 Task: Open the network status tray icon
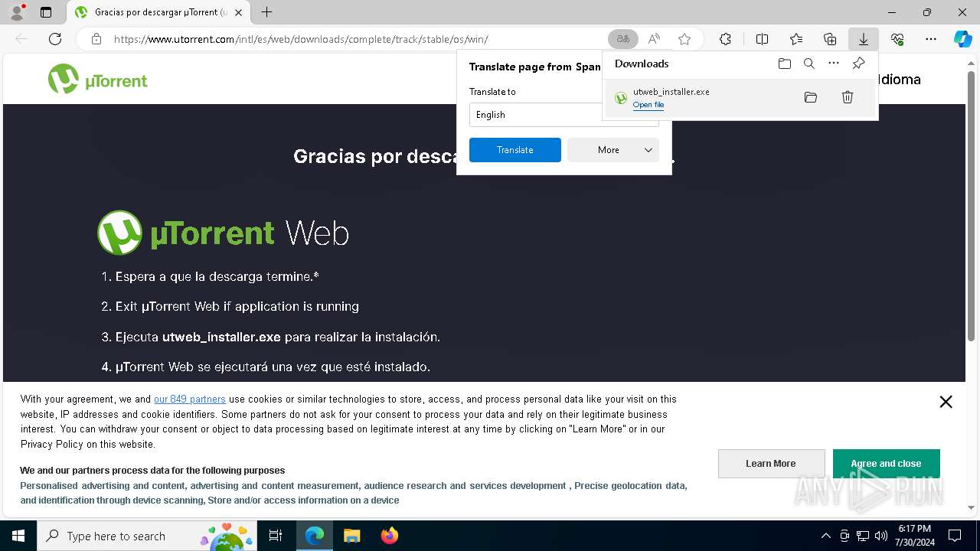pyautogui.click(x=863, y=536)
